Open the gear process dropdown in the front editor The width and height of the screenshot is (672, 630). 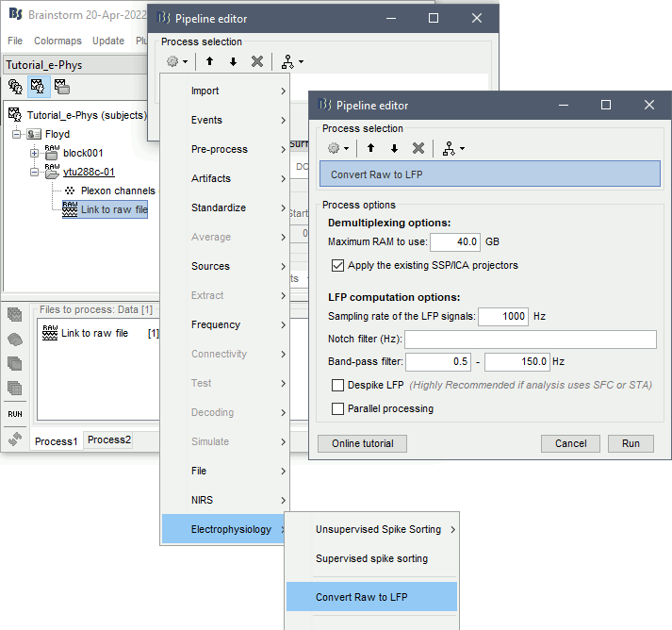[x=337, y=148]
